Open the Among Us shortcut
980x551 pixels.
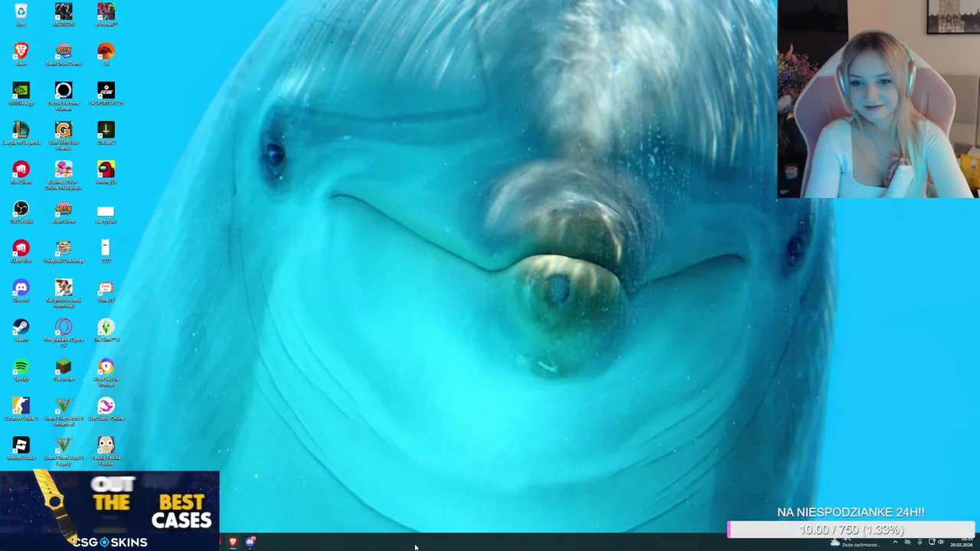point(106,172)
